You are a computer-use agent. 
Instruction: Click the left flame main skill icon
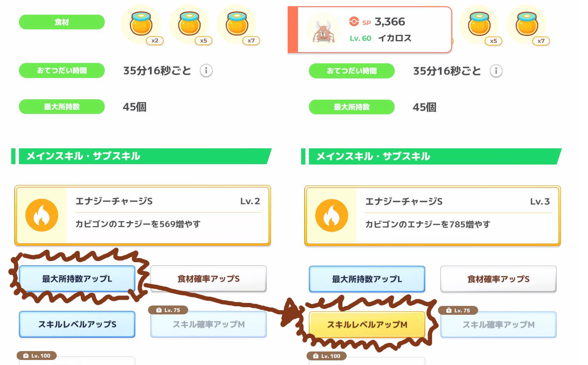pyautogui.click(x=42, y=215)
